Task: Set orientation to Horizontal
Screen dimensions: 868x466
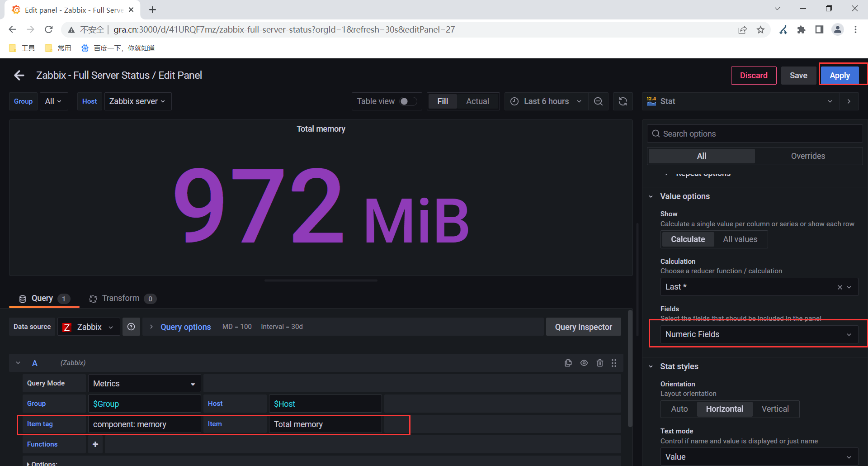Action: pos(724,409)
